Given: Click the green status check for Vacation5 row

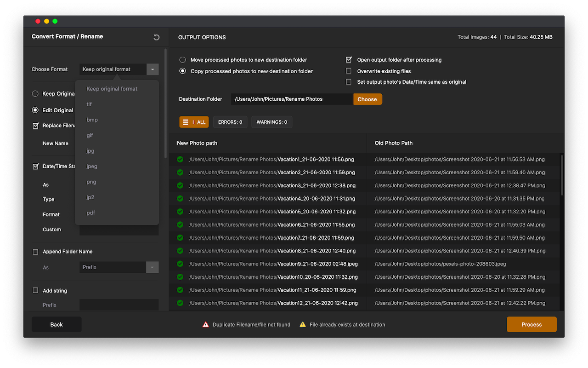Looking at the screenshot, I should pyautogui.click(x=180, y=212).
